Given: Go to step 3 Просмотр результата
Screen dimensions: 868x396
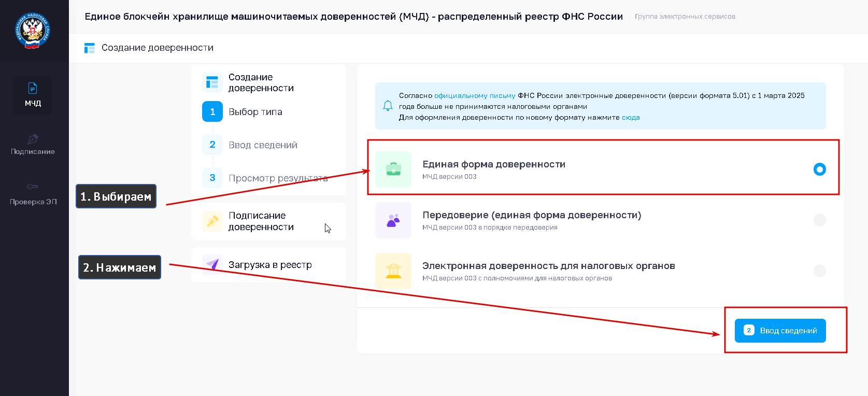Looking at the screenshot, I should [x=265, y=178].
